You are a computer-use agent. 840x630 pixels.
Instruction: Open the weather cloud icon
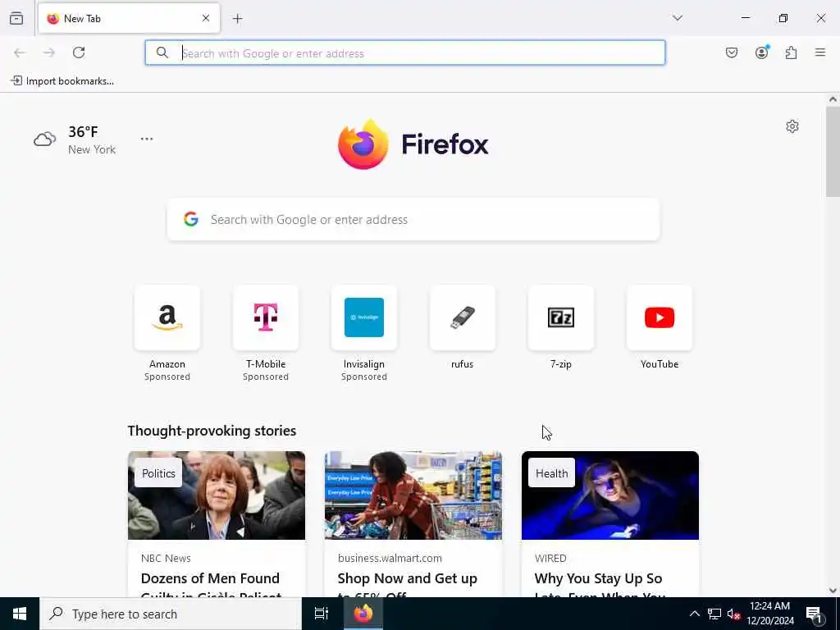click(44, 139)
